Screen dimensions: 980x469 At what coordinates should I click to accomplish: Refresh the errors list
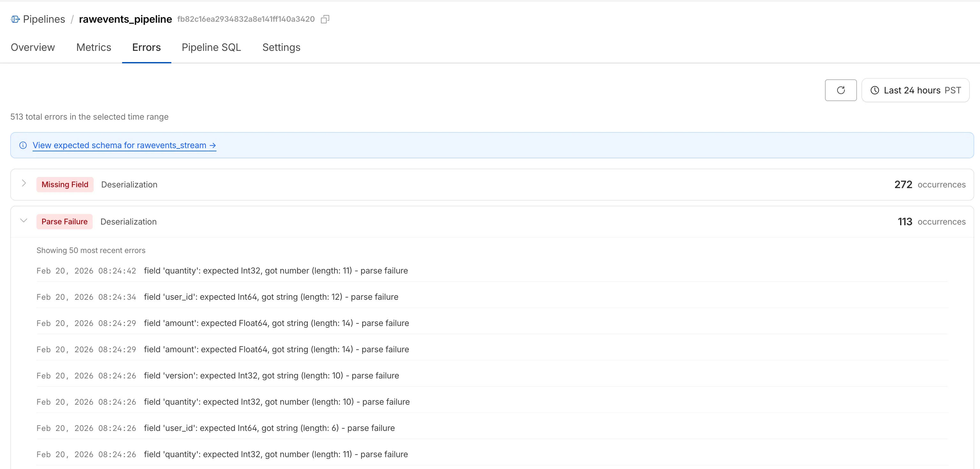(x=841, y=90)
